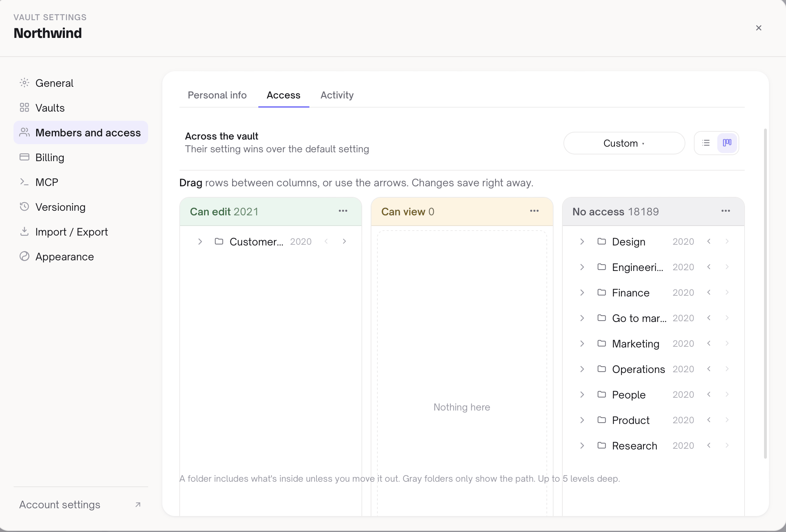The width and height of the screenshot is (786, 532).
Task: Move People folder left with arrow
Action: point(709,395)
